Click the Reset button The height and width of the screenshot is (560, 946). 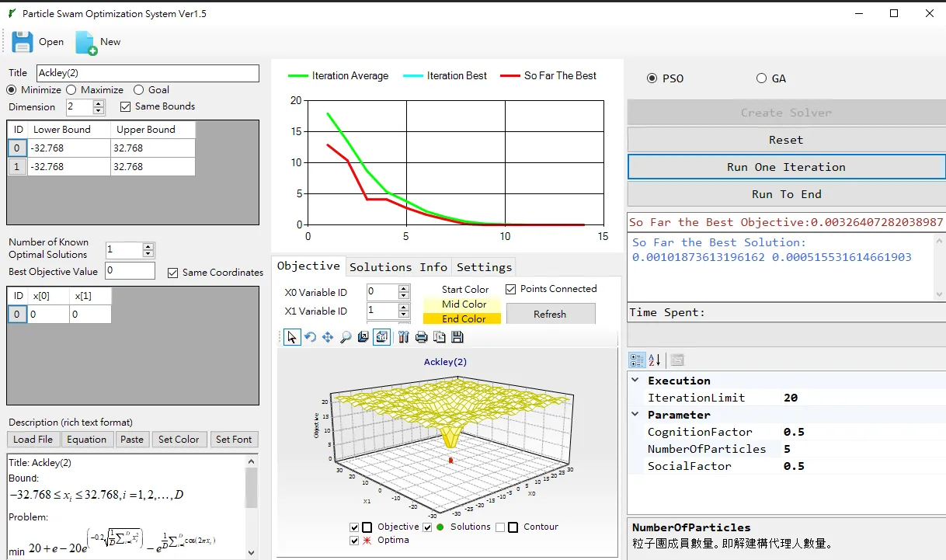click(786, 140)
